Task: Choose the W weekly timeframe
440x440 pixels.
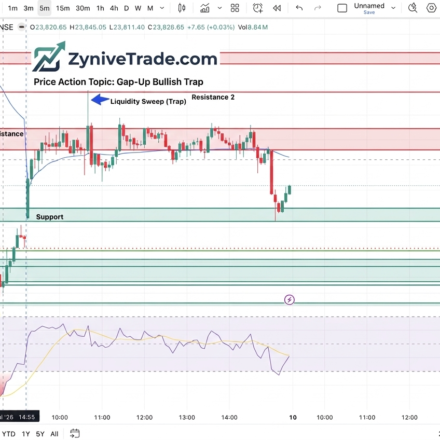Action: (138, 8)
